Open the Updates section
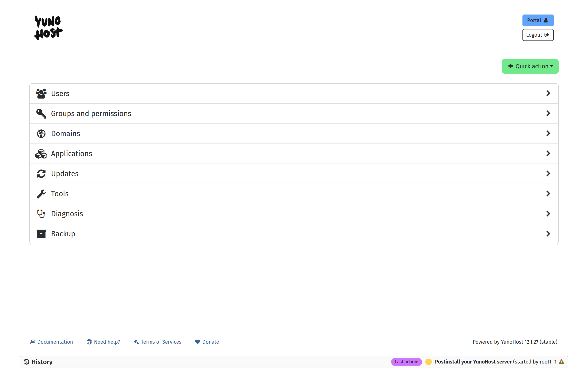Image resolution: width=588 pixels, height=368 pixels. (x=294, y=174)
